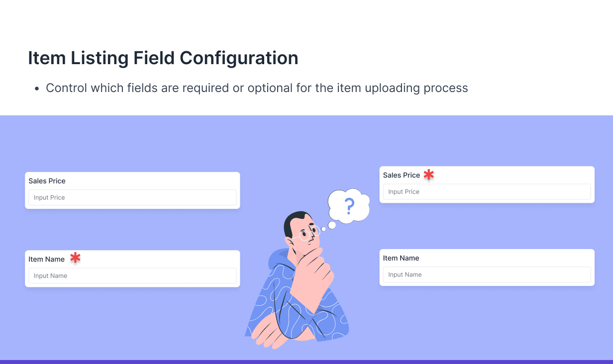This screenshot has width=613, height=364.
Task: Click the thinking man's eyeglasses
Action: point(309,233)
